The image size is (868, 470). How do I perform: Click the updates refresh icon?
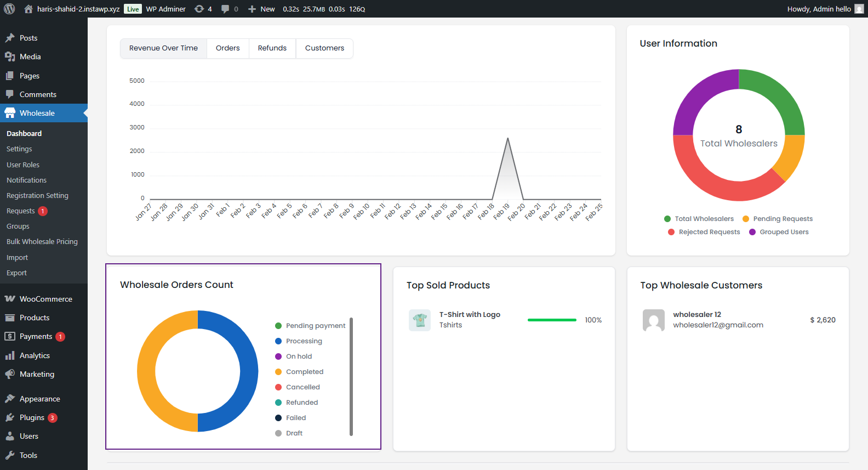pos(199,9)
